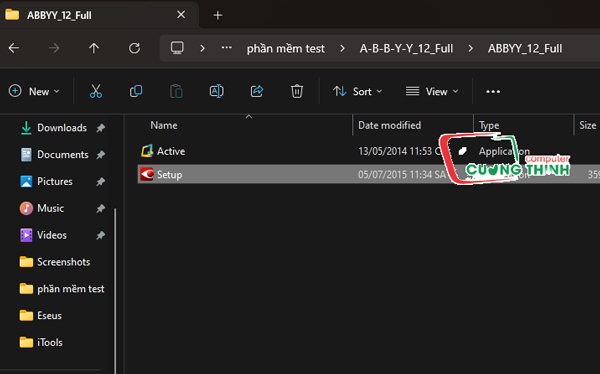Screen dimensions: 600x374
Task: Show hidden path via breadcrumb ellipsis
Action: 227,48
